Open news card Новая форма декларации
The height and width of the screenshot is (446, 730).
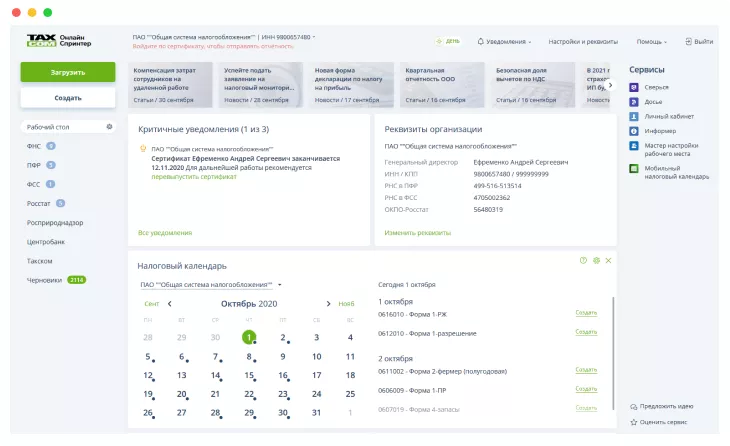pyautogui.click(x=351, y=85)
